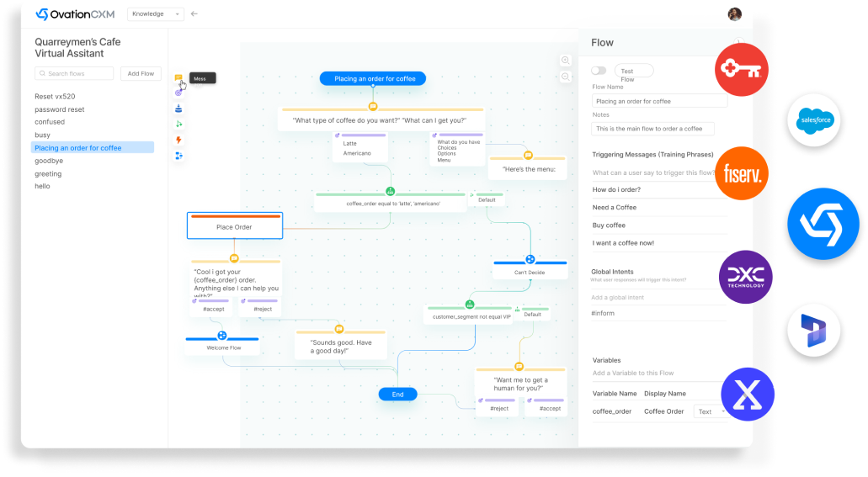Open the "busy" flow
The width and height of the screenshot is (868, 477).
click(42, 135)
